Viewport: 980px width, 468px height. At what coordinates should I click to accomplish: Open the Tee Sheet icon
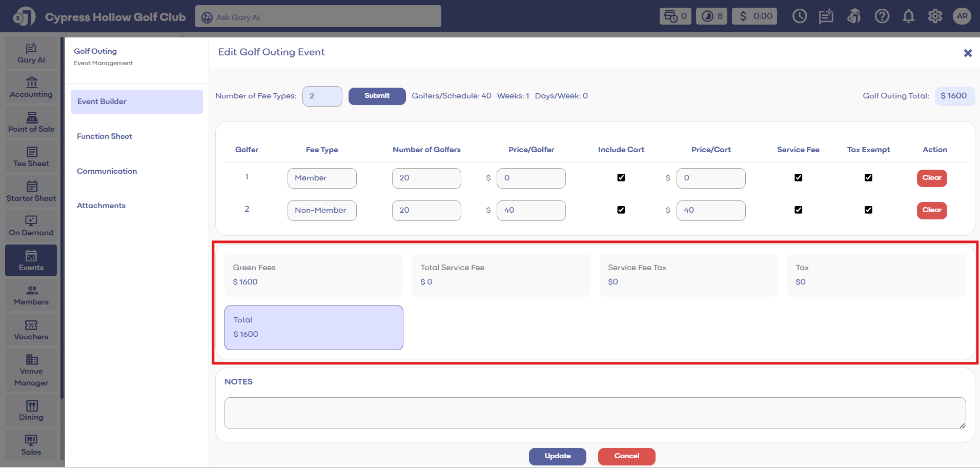click(31, 157)
